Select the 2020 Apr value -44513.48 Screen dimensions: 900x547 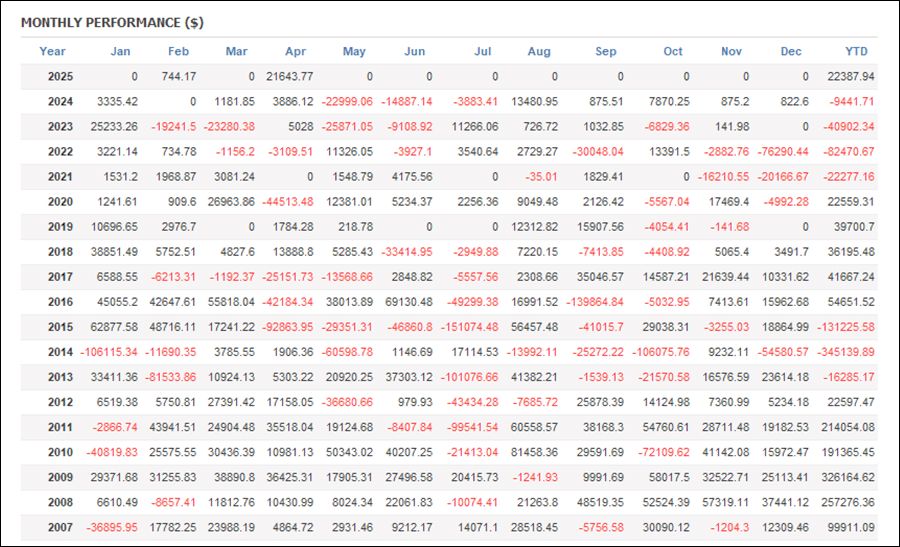[288, 201]
